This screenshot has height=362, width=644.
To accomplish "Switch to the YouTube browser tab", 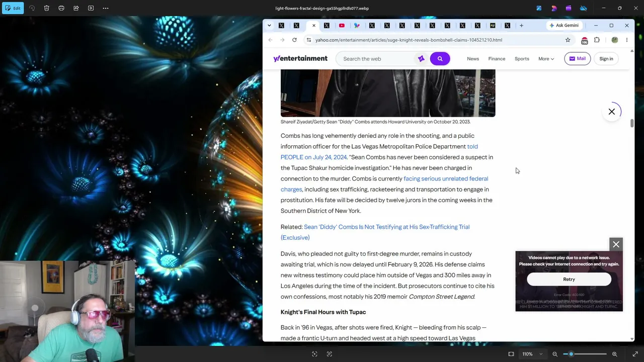I will pyautogui.click(x=342, y=25).
